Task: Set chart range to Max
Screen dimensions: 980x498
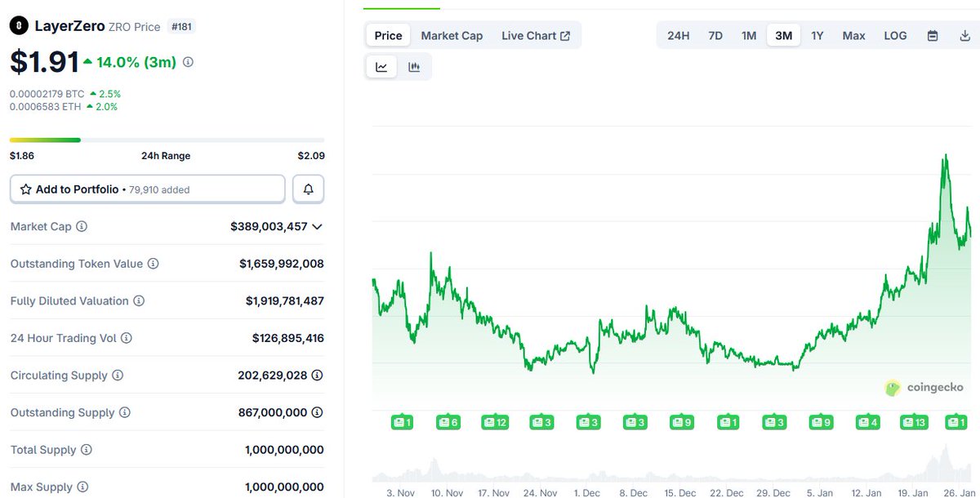Action: pos(854,36)
